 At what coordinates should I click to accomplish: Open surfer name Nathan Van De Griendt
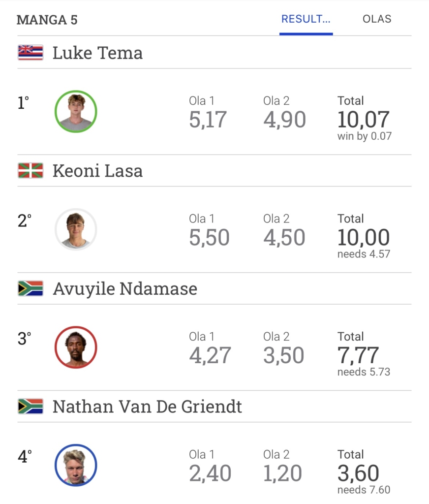[x=147, y=407]
